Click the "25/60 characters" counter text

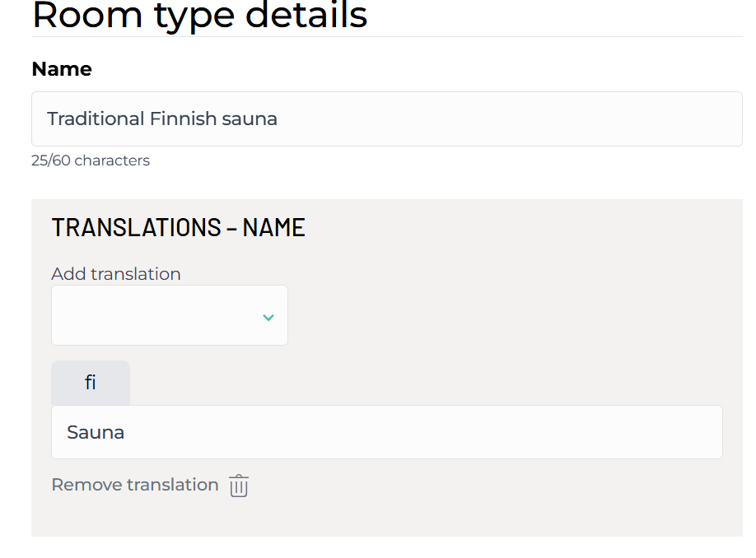[91, 160]
